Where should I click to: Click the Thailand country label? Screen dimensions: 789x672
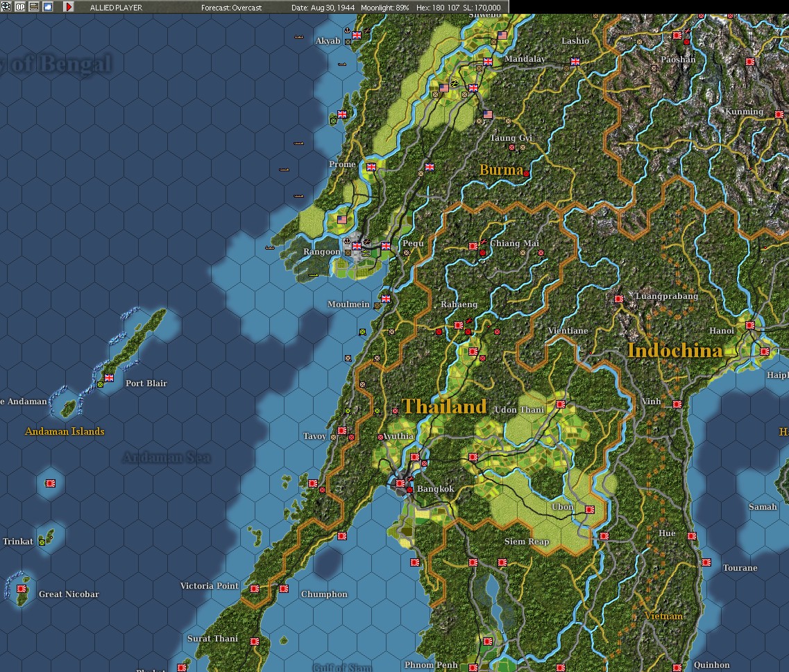(445, 406)
